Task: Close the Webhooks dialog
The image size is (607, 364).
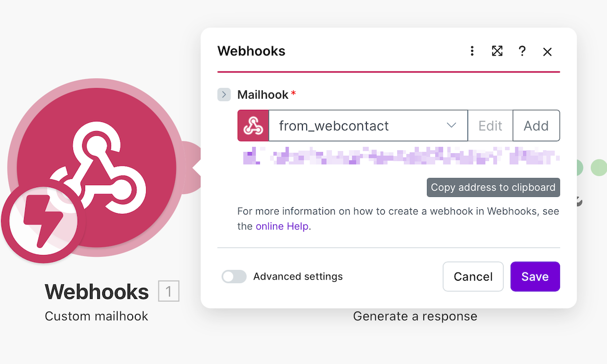Action: coord(547,52)
